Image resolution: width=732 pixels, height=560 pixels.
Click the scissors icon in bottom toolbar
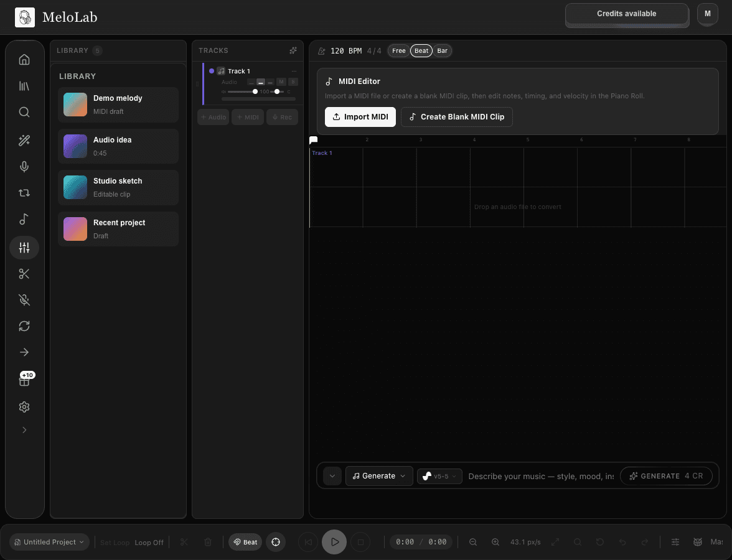(184, 542)
